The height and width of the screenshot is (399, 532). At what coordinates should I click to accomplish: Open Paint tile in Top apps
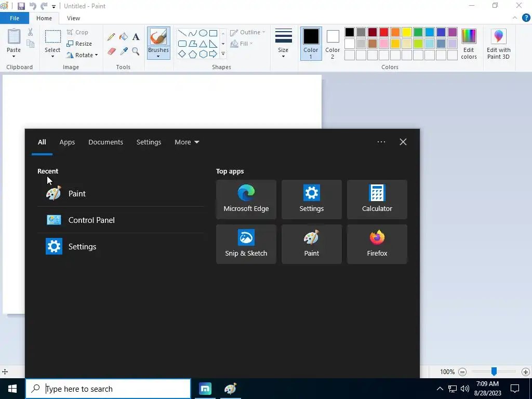pyautogui.click(x=312, y=244)
